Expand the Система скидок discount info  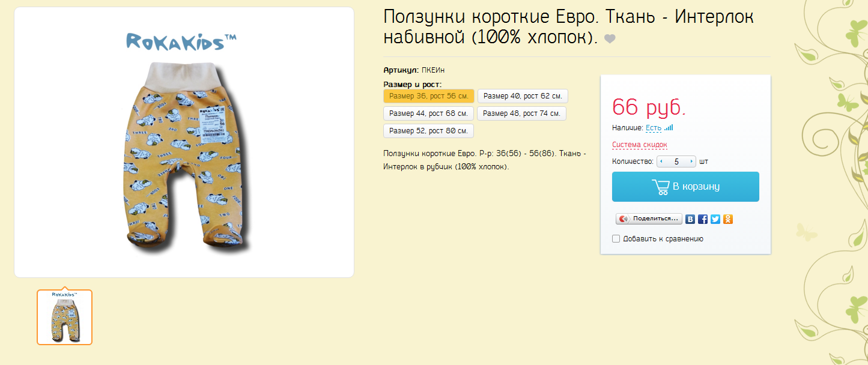point(639,145)
